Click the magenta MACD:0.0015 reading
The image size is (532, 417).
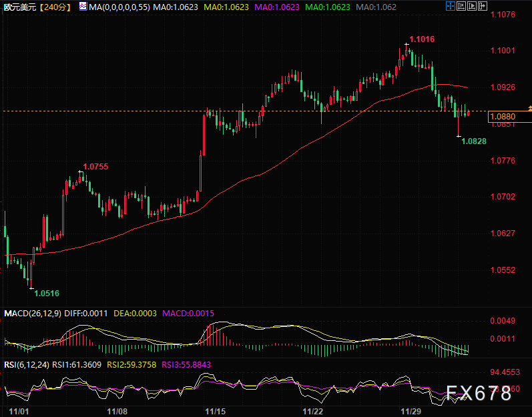coord(188,314)
